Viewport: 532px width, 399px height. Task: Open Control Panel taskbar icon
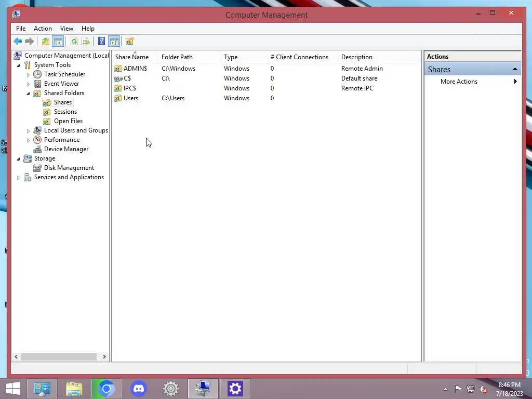tap(42, 389)
